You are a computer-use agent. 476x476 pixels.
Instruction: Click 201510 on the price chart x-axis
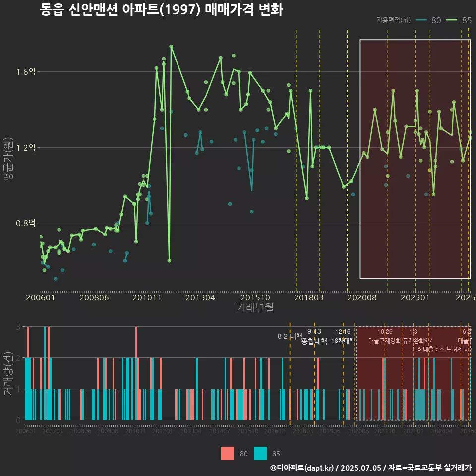click(255, 297)
